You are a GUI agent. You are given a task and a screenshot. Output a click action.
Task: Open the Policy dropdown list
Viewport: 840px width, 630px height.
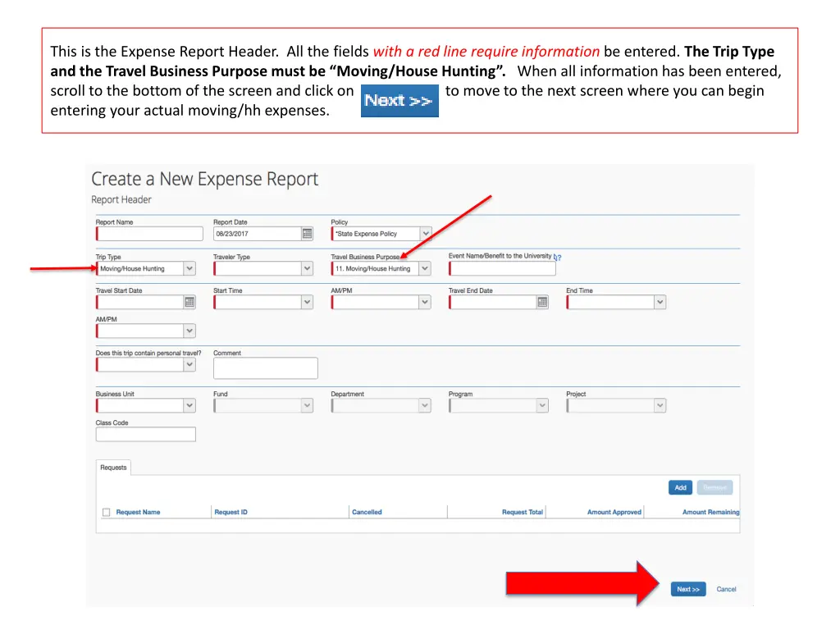(x=425, y=234)
